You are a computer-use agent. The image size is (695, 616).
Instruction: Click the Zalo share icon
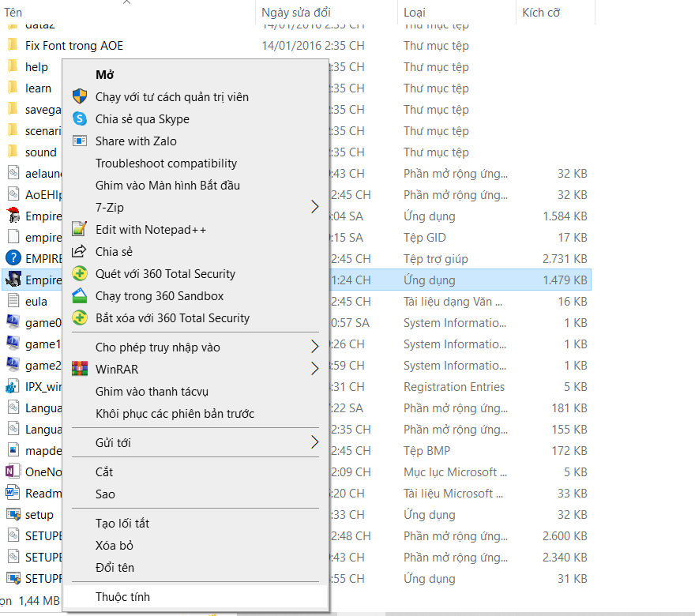coord(80,141)
